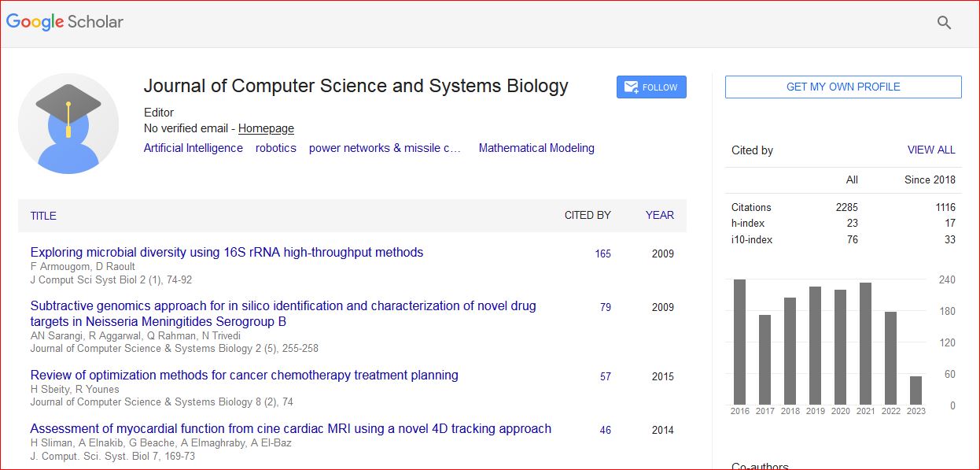
Task: Select the robotics interest tag
Action: click(276, 148)
